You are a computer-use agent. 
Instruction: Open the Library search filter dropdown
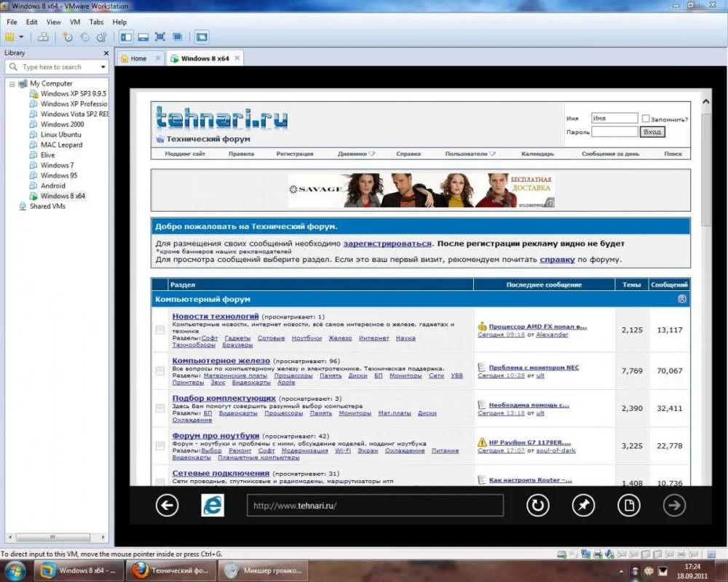pos(103,67)
